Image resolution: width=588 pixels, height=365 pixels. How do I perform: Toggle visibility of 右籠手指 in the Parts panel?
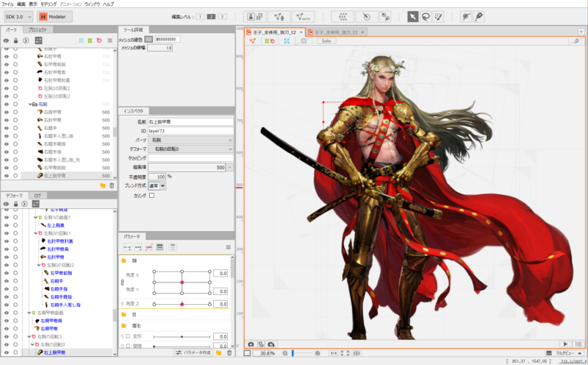[x=7, y=152]
